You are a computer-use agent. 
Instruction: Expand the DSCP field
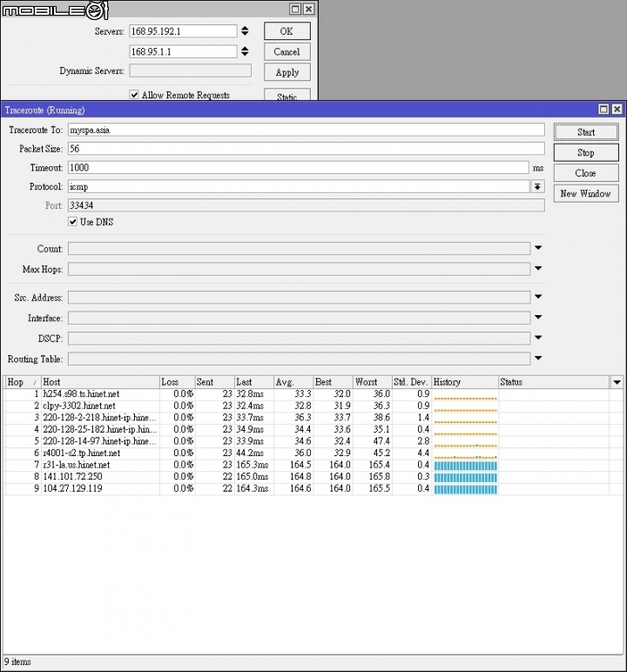click(538, 338)
